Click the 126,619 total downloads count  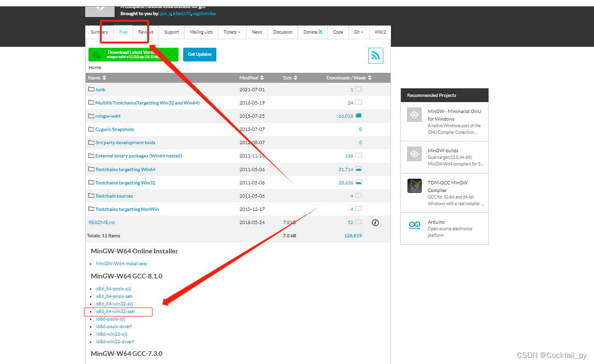tap(353, 235)
